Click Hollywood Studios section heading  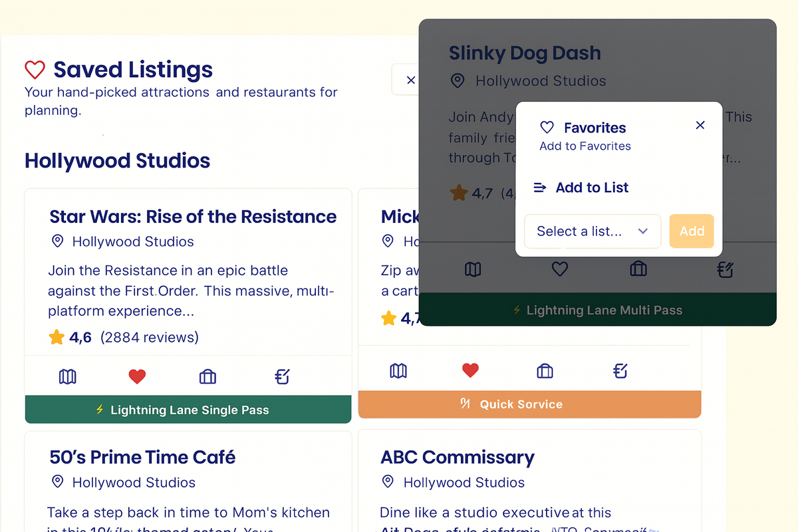(118, 161)
